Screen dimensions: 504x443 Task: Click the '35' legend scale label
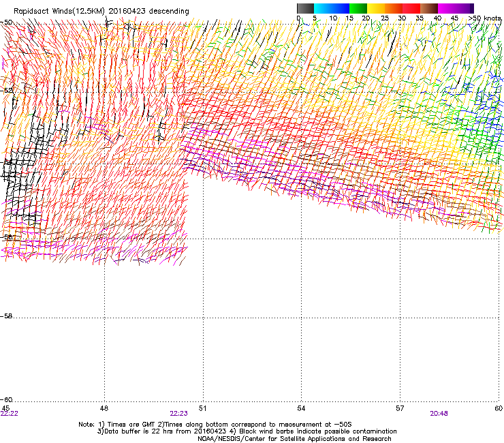420,18
